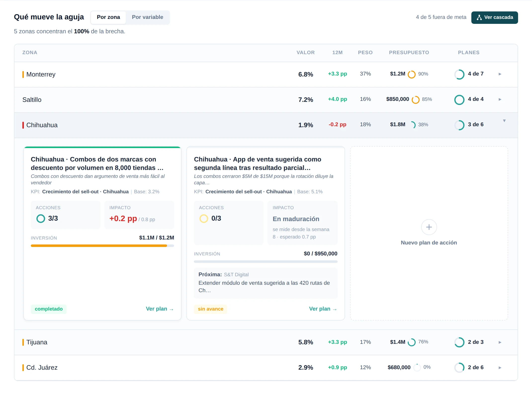This screenshot has width=532, height=397.
Task: Open Ver plan link in sin avance card
Action: pos(323,309)
